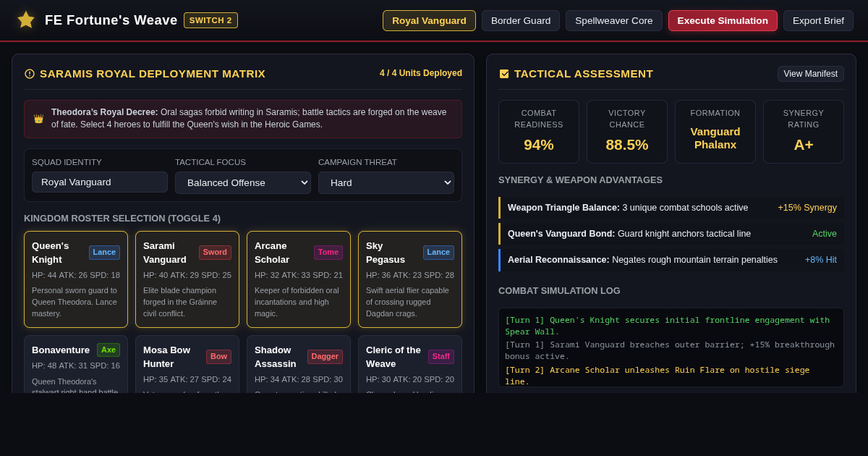Click the Vanguard Phalanx formation value

click(715, 138)
